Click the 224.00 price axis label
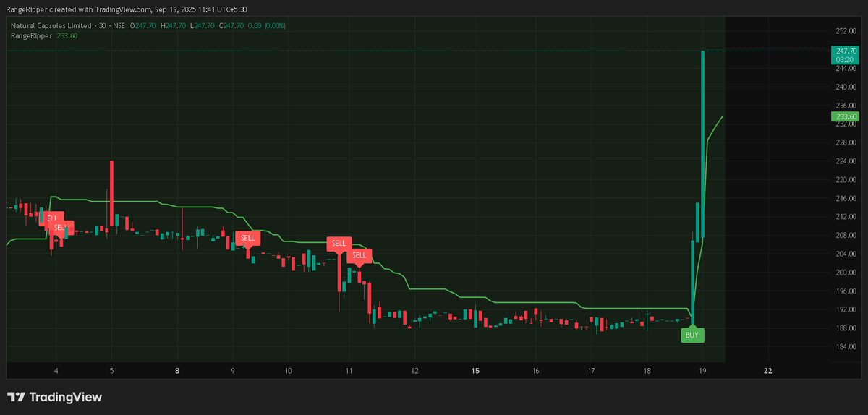Viewport: 868px width, 415px height. [846, 161]
